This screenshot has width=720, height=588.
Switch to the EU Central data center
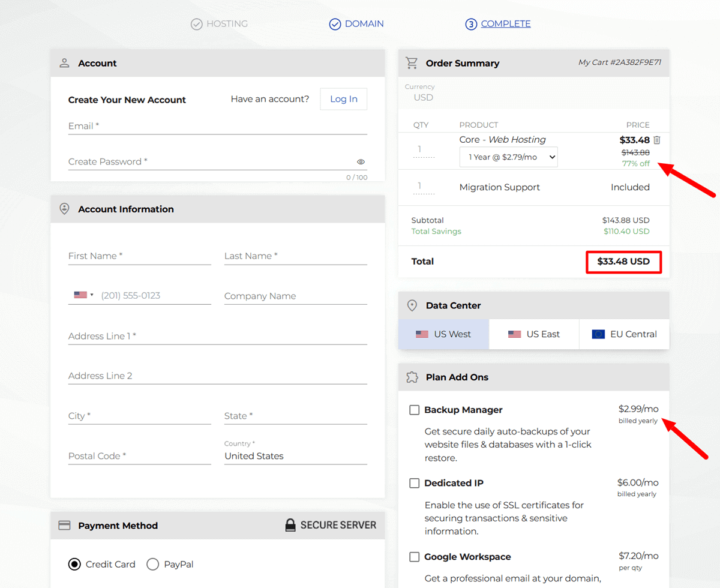pyautogui.click(x=624, y=334)
